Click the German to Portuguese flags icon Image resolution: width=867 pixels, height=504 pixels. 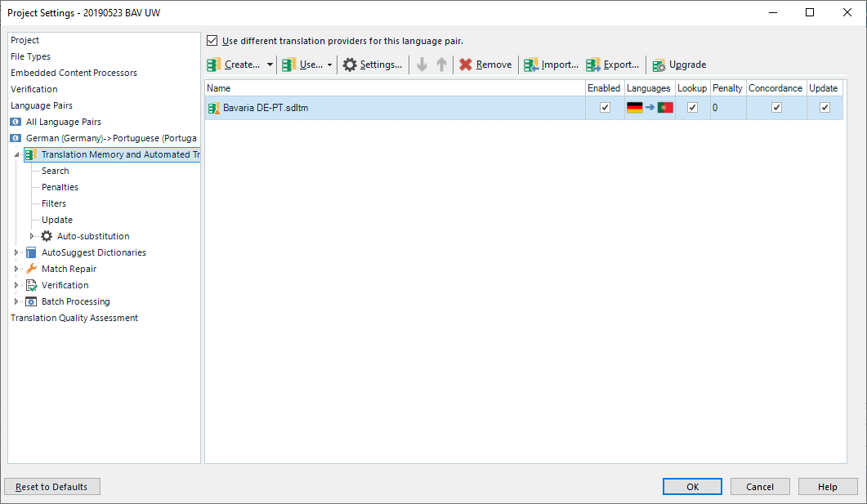pos(650,108)
